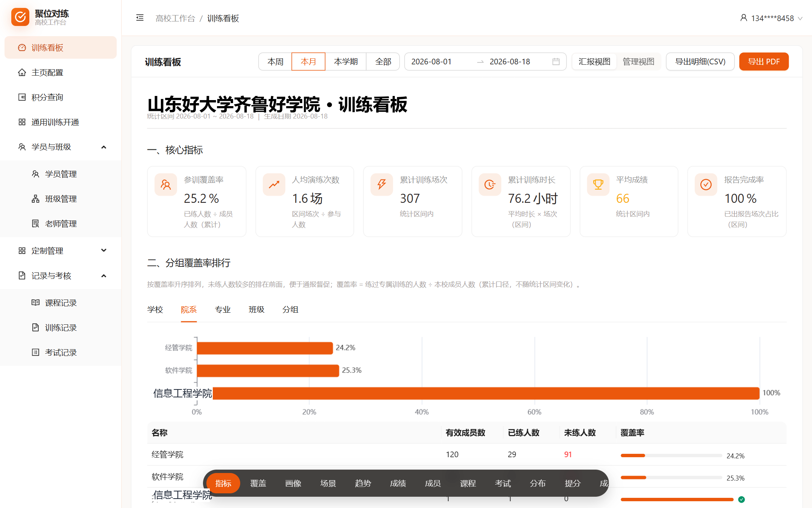Click the 报告完成率 checkmark icon
This screenshot has height=508, width=812.
click(706, 184)
